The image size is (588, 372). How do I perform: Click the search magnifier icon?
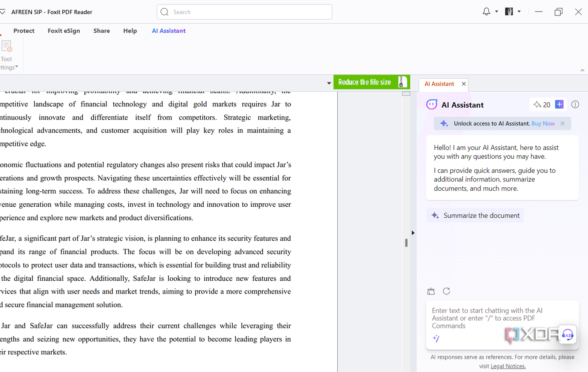pos(165,12)
